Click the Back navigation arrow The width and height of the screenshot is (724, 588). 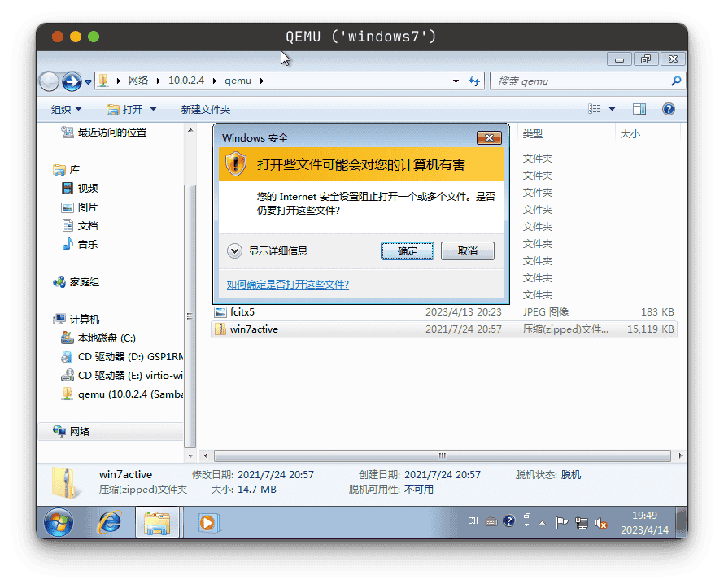tap(49, 81)
